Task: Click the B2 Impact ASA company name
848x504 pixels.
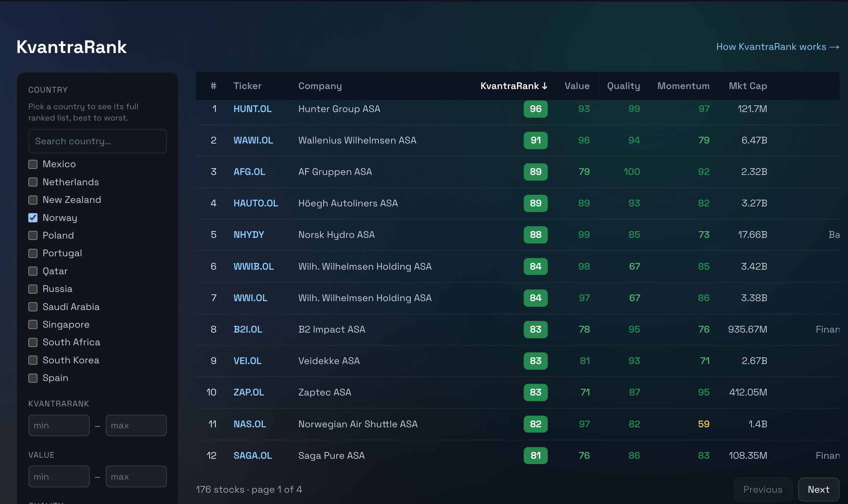Action: pos(332,329)
